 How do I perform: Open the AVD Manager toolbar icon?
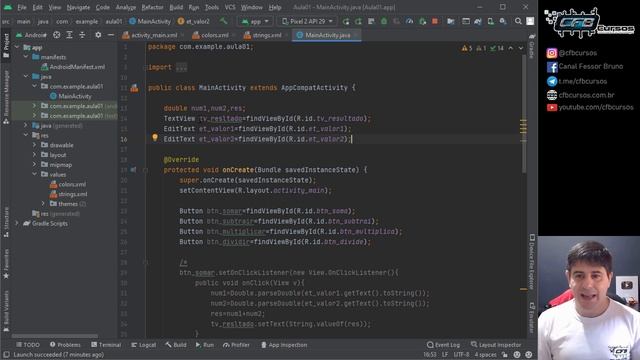coord(491,21)
